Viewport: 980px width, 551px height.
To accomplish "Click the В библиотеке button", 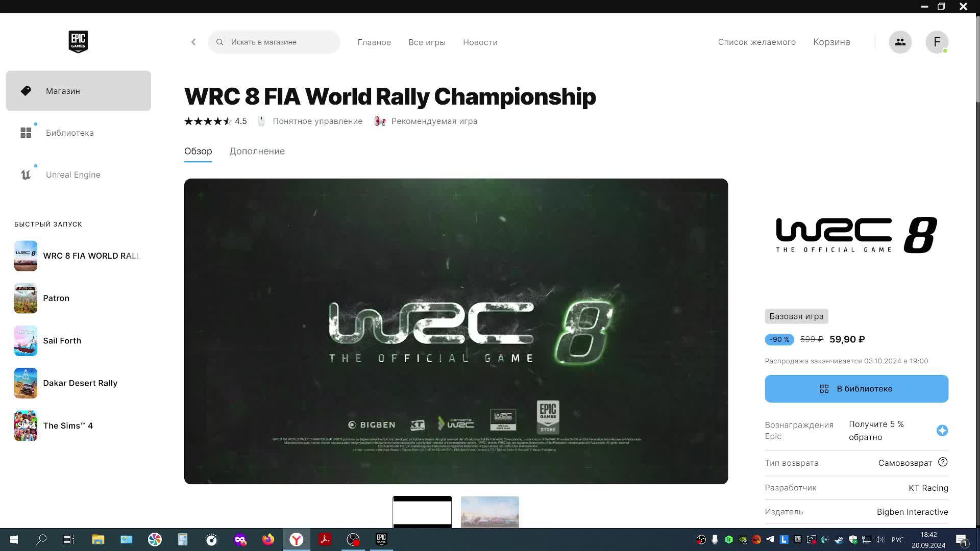I will (x=856, y=389).
